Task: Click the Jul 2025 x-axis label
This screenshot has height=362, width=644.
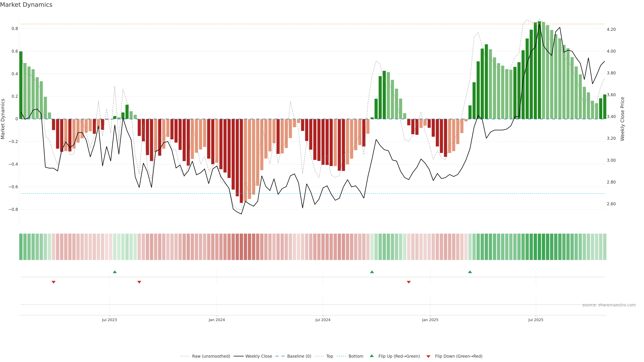Action: tap(536, 320)
